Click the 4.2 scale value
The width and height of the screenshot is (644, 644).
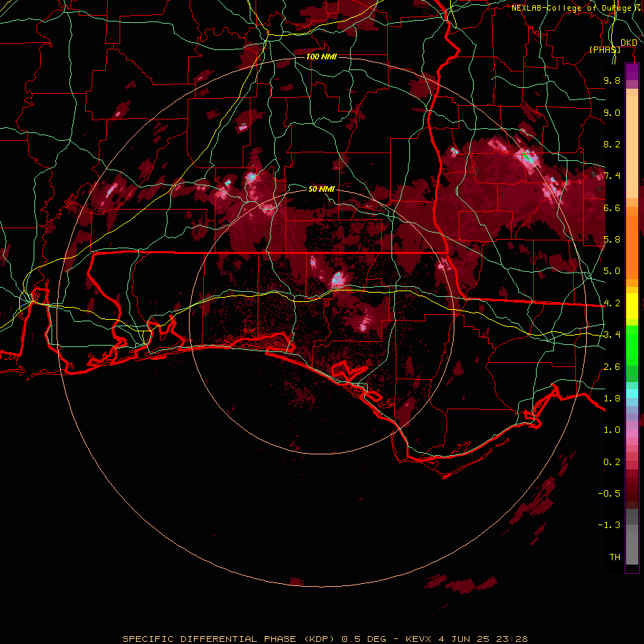pyautogui.click(x=612, y=303)
